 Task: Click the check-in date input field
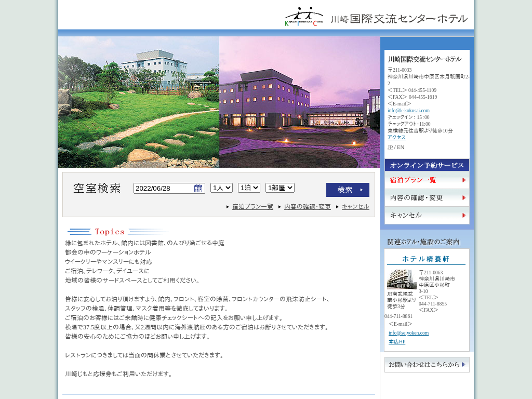(x=169, y=188)
